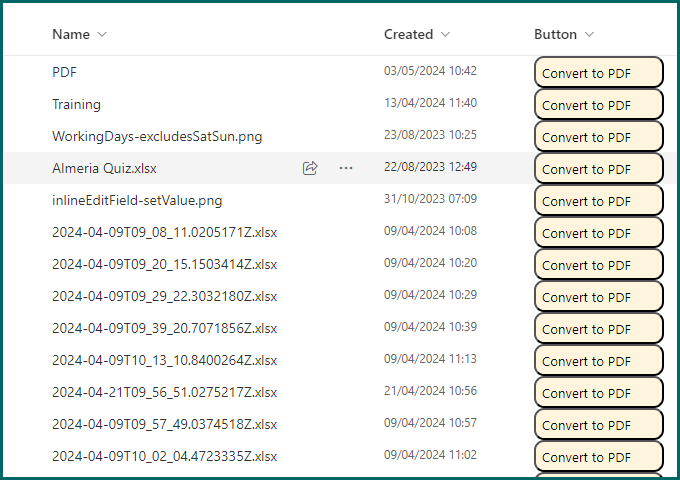Open the Training folder
The image size is (680, 480).
[x=76, y=104]
